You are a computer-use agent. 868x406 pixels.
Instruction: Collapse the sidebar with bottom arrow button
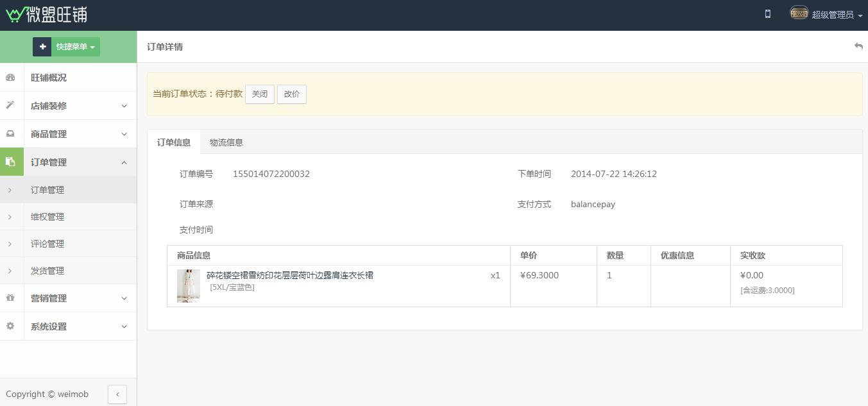pyautogui.click(x=117, y=394)
